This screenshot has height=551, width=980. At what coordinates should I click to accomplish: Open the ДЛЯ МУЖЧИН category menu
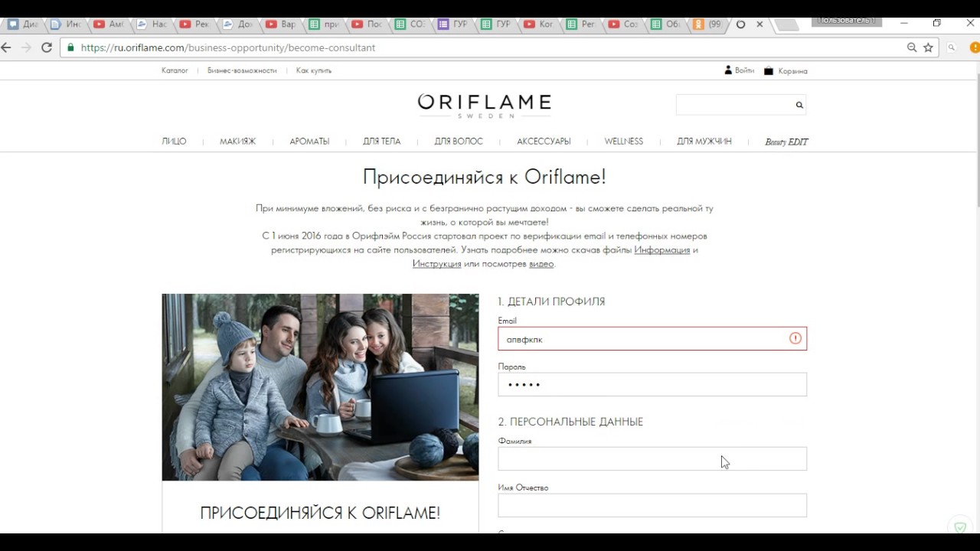(704, 142)
